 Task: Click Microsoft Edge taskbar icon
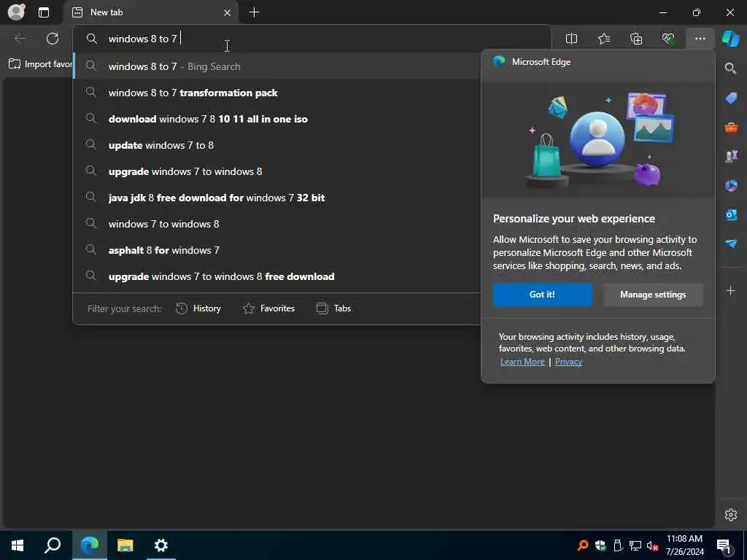click(90, 545)
